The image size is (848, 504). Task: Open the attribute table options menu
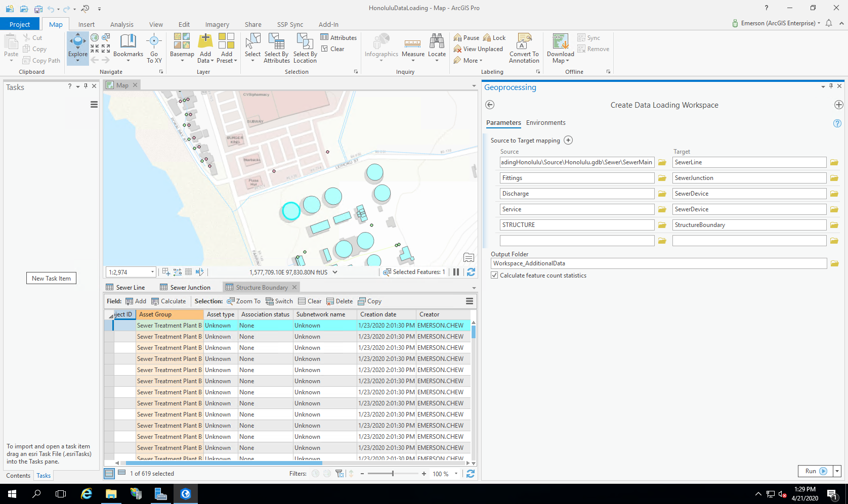pos(470,301)
